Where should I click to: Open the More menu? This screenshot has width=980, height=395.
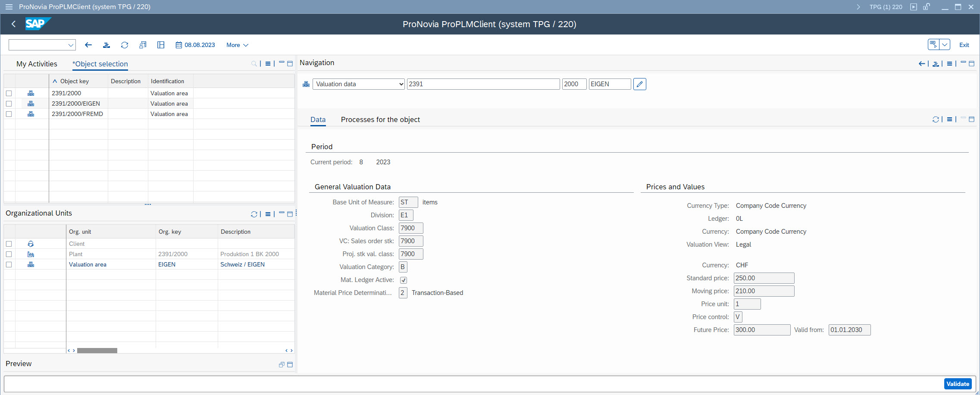click(237, 45)
